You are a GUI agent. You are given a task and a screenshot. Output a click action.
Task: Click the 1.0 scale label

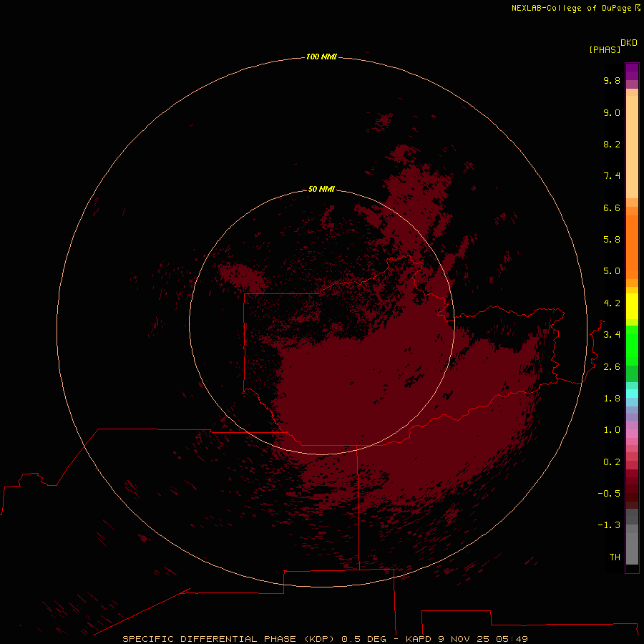tap(612, 430)
